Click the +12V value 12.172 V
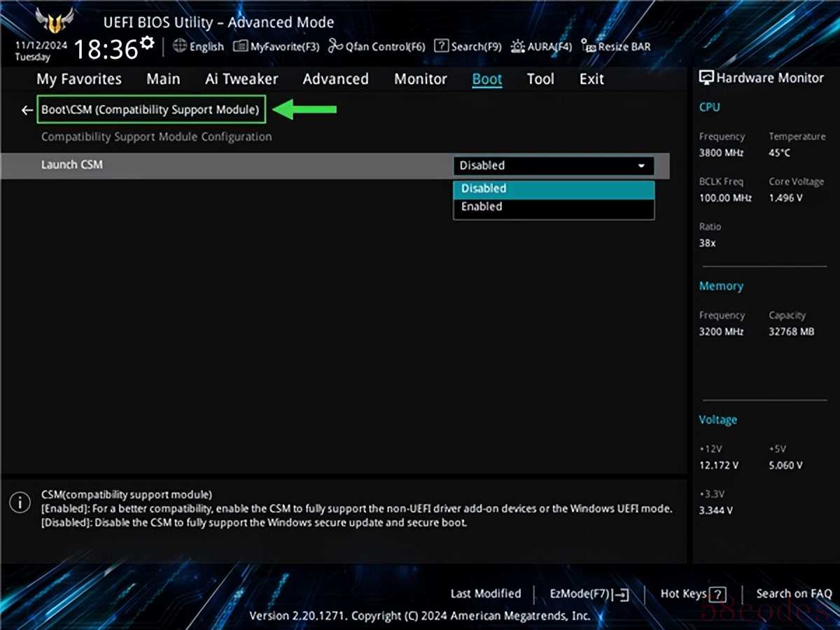 [718, 465]
